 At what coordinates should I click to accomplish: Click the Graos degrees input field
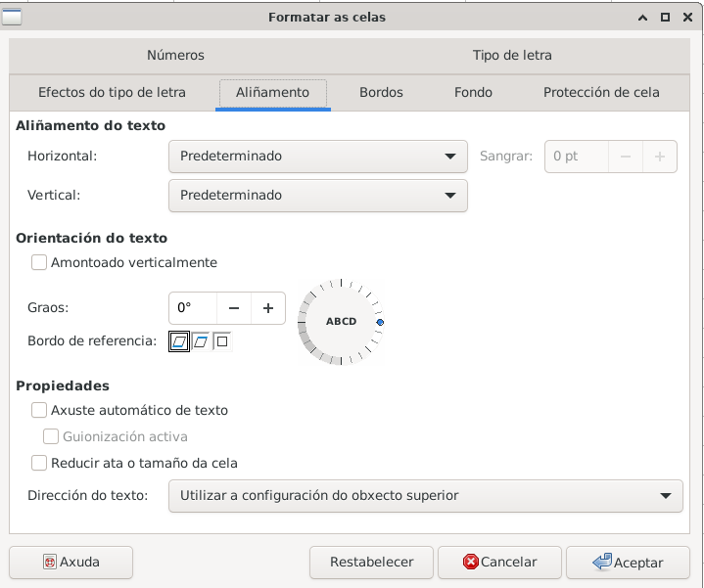point(193,308)
